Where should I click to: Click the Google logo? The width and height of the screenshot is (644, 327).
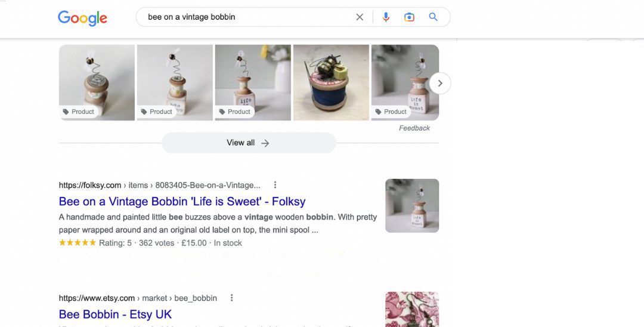coord(82,18)
